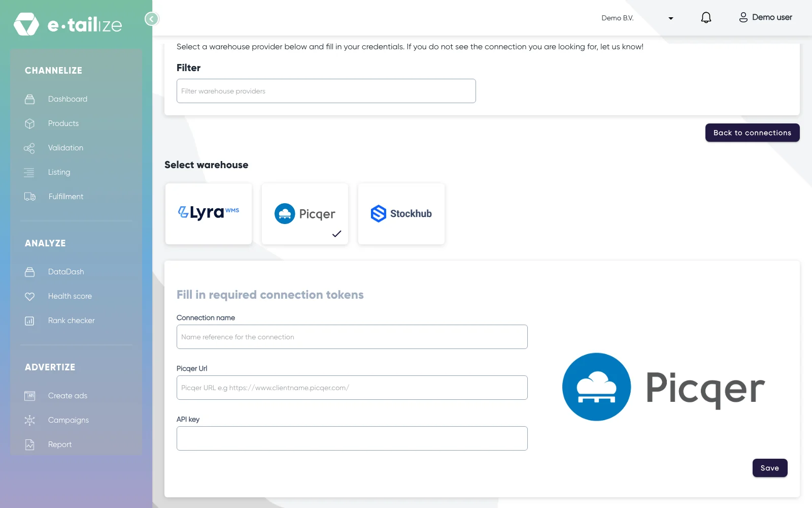Image resolution: width=812 pixels, height=508 pixels.
Task: Click the API key input field
Action: pyautogui.click(x=352, y=438)
